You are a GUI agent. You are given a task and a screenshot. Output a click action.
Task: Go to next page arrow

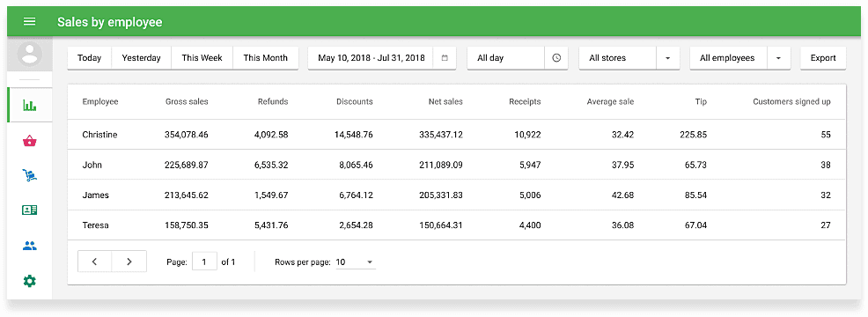point(129,262)
